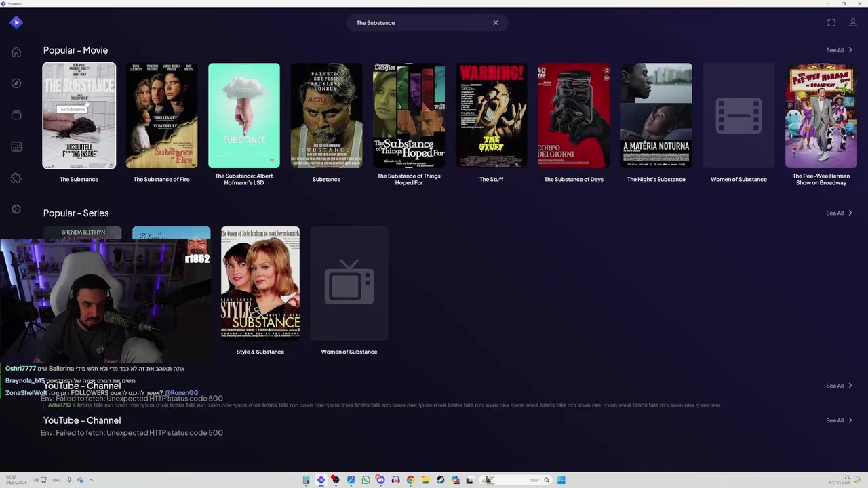This screenshot has height=488, width=868.
Task: Click Style & Substance title text
Action: (x=260, y=352)
